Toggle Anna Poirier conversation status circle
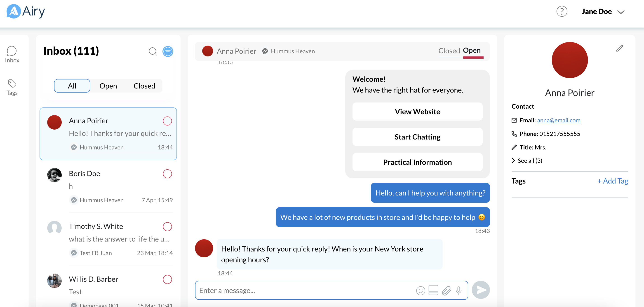The height and width of the screenshot is (307, 644). [167, 121]
